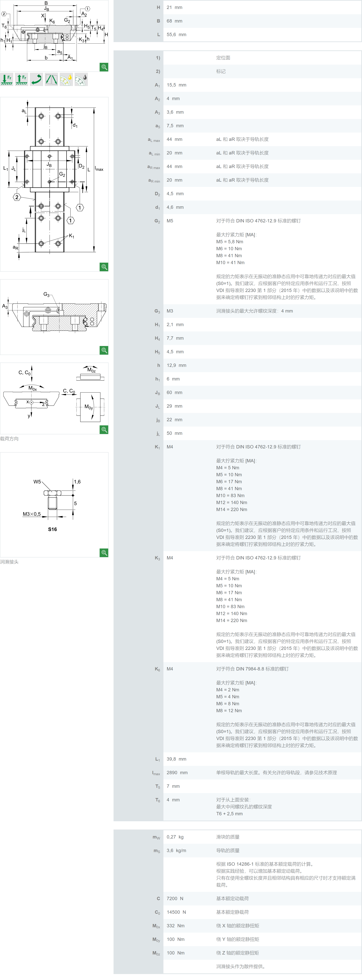Click the 'T6 + 2,5 mm' note
The image size is (362, 980).
pyautogui.click(x=229, y=814)
